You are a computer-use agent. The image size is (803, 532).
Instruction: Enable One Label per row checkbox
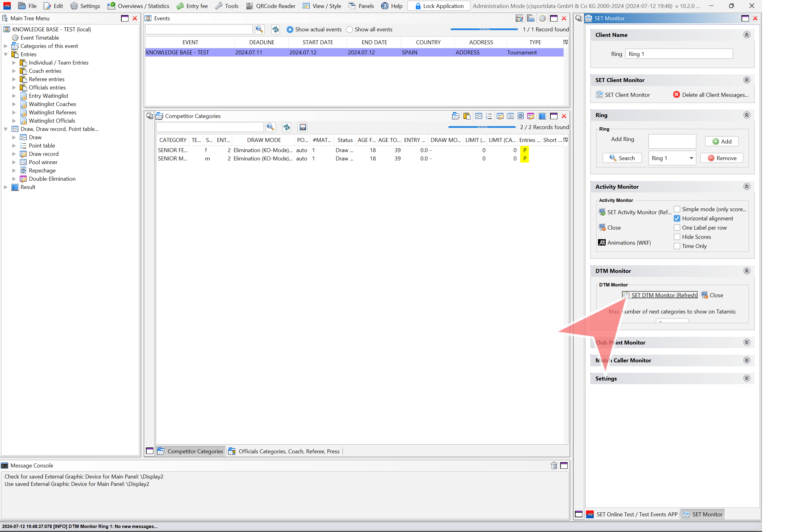[x=676, y=227]
